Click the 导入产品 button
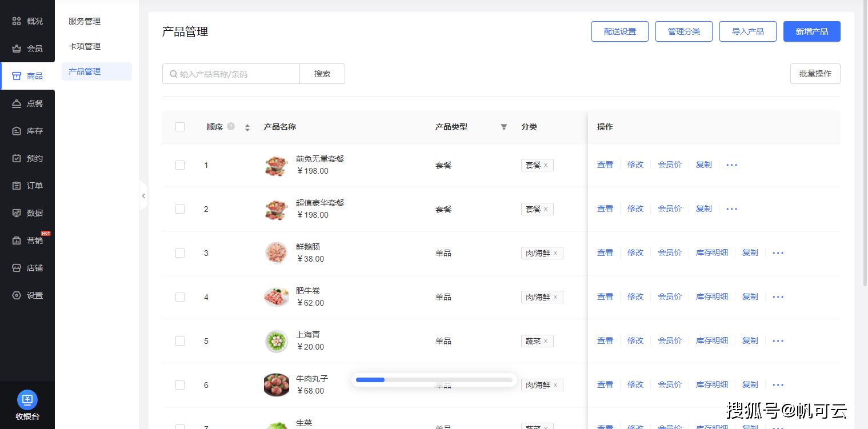Image resolution: width=868 pixels, height=429 pixels. click(748, 31)
